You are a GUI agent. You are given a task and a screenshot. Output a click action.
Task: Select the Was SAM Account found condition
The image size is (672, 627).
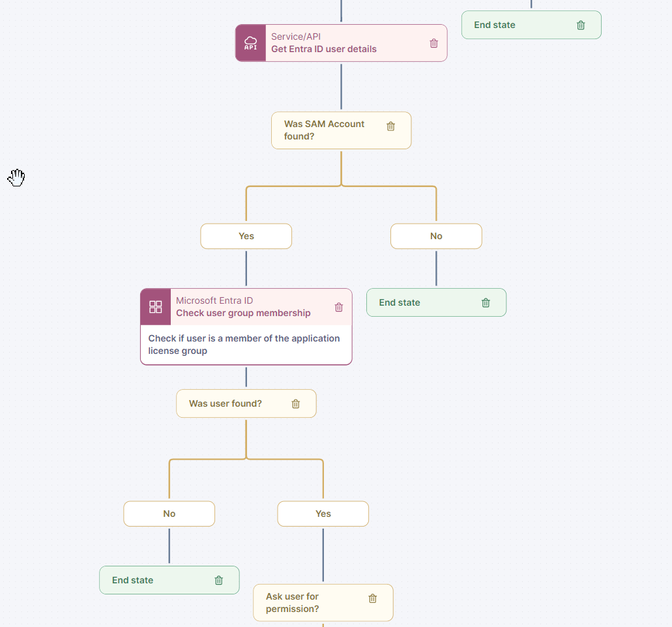(x=324, y=130)
